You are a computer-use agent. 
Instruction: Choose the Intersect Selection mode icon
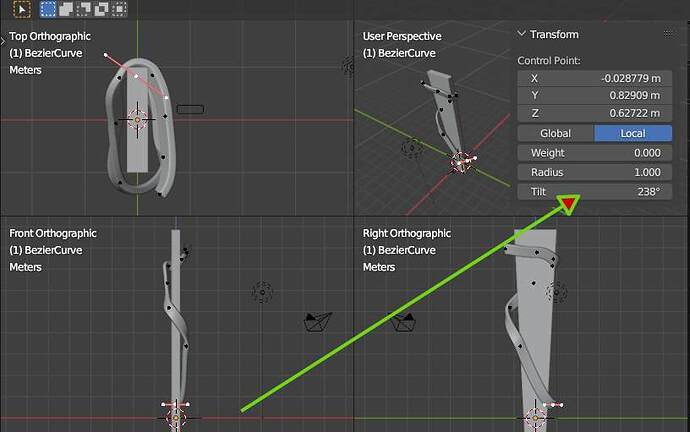119,9
